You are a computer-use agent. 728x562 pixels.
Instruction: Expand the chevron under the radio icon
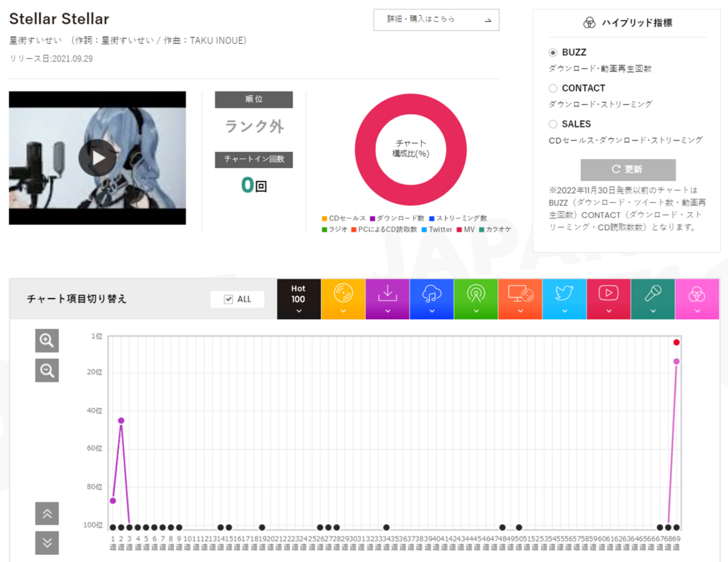coord(476,311)
